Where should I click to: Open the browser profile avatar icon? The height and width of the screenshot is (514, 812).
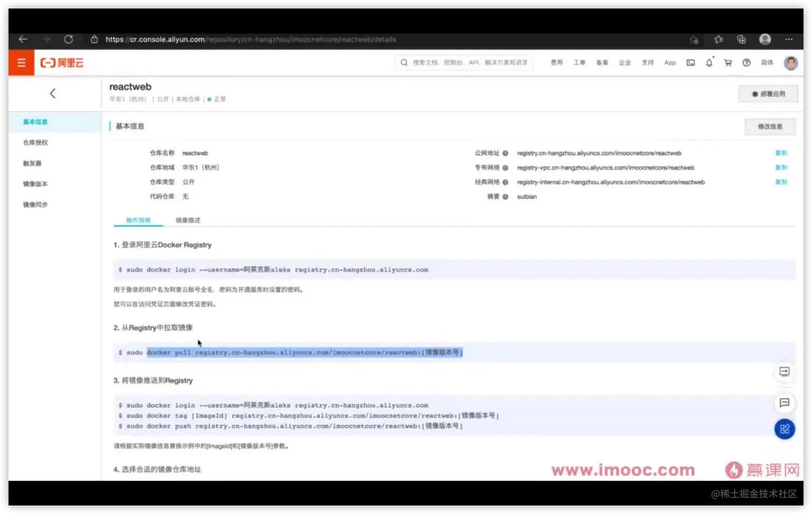tap(765, 39)
